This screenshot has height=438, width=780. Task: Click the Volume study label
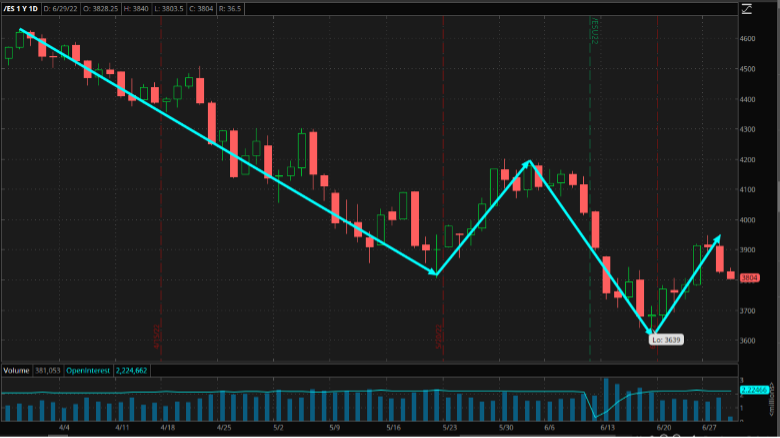tap(16, 370)
